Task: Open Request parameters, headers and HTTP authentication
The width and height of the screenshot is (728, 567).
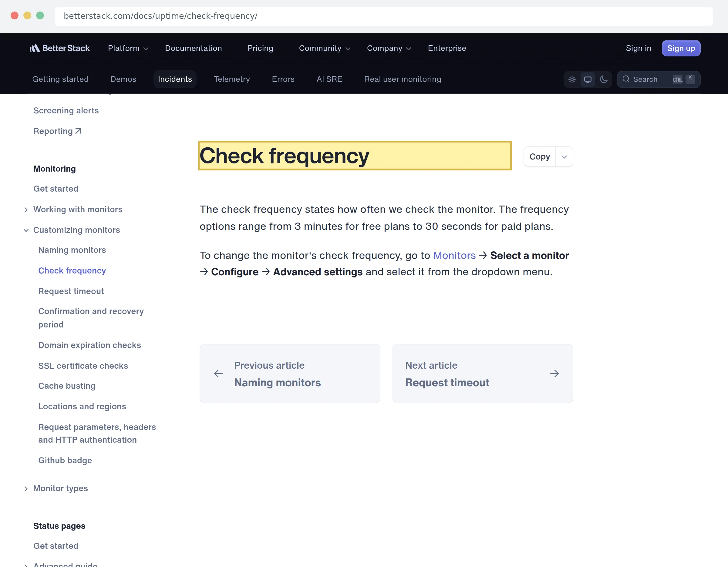Action: (97, 433)
